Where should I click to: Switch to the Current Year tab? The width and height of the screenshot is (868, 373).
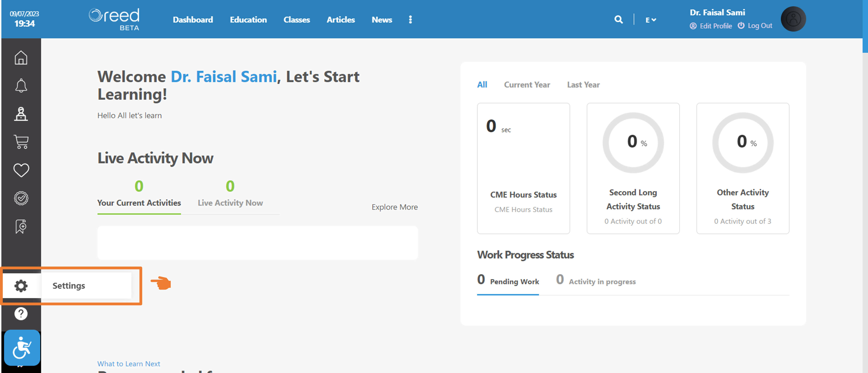pyautogui.click(x=527, y=85)
